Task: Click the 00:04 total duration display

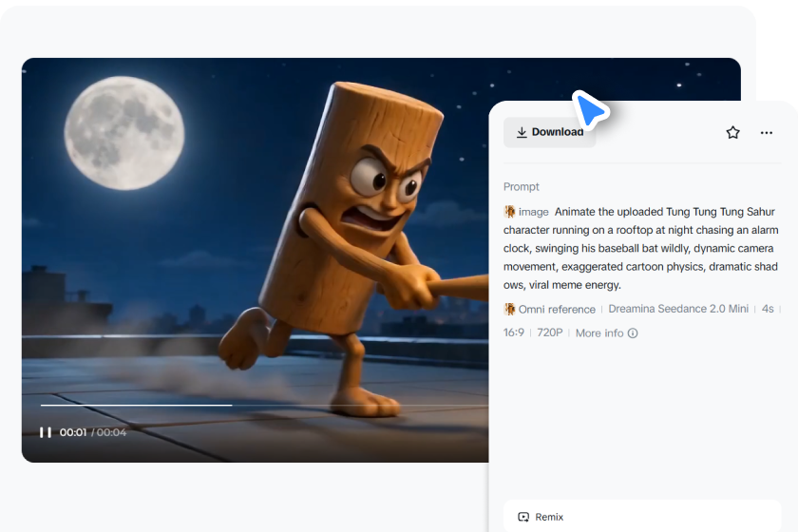Action: point(111,432)
